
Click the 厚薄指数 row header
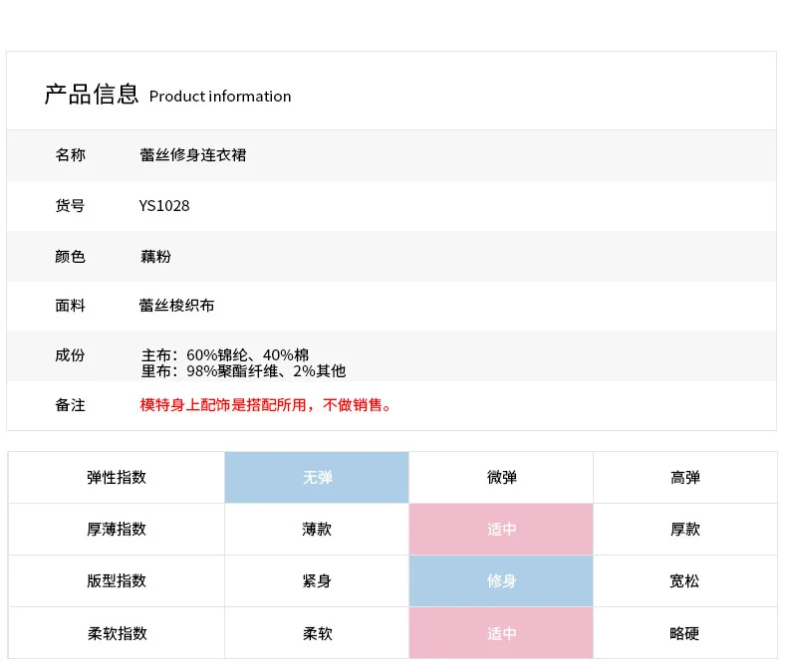click(117, 529)
